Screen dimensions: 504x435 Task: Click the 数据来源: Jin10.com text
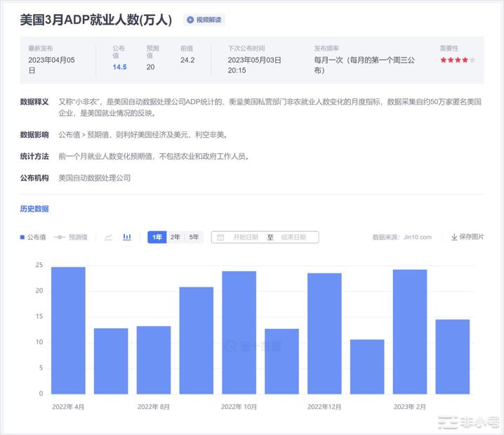click(402, 237)
